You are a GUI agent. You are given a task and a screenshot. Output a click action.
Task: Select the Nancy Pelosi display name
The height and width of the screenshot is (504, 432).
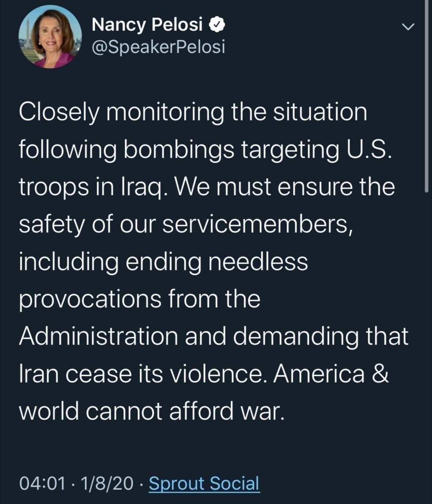148,26
